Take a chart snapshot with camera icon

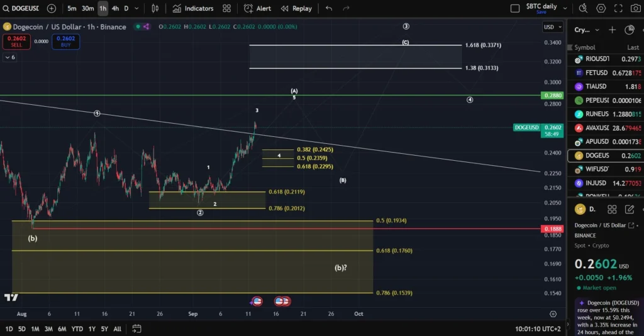tap(635, 8)
